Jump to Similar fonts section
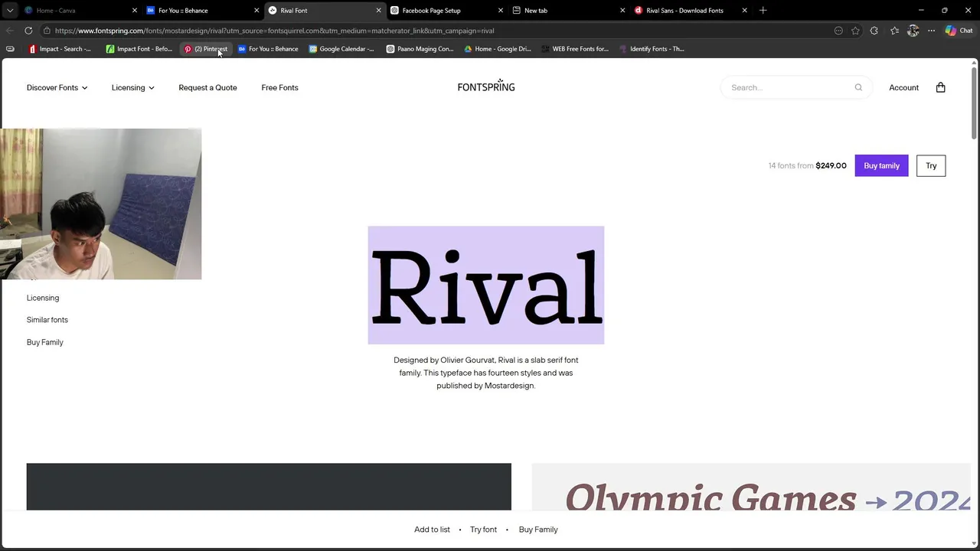The width and height of the screenshot is (980, 551). pos(47,320)
